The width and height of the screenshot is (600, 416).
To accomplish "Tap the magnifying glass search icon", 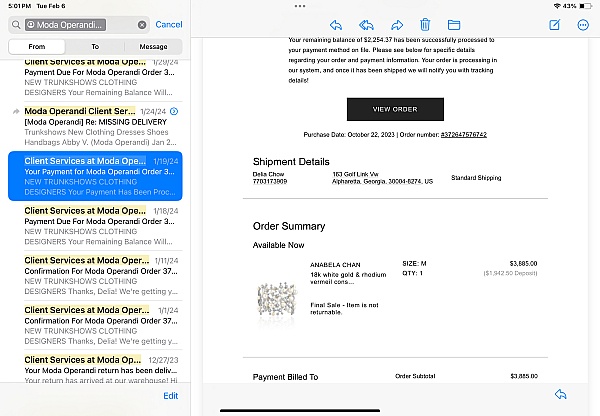I will pyautogui.click(x=16, y=25).
